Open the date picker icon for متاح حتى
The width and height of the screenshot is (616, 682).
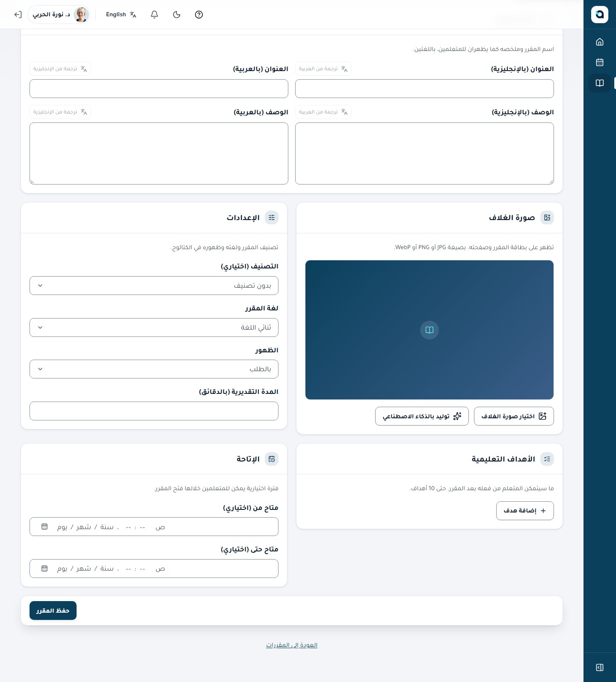pyautogui.click(x=44, y=569)
